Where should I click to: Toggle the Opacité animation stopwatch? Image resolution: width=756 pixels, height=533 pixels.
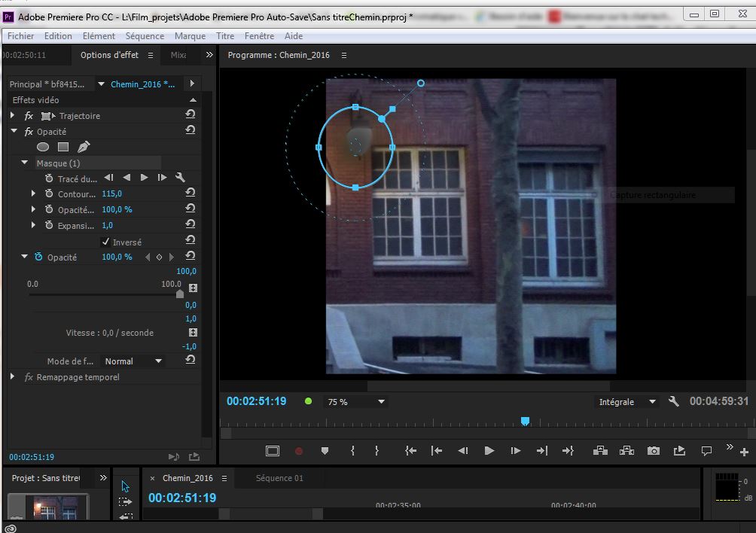[38, 257]
